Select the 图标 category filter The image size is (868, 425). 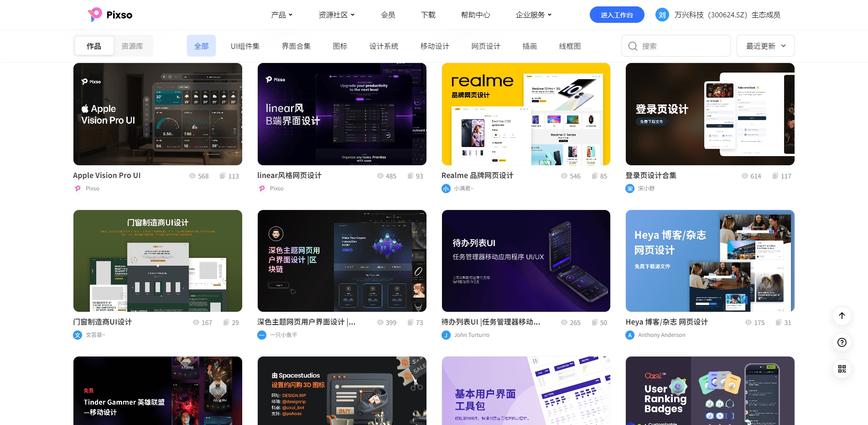340,46
